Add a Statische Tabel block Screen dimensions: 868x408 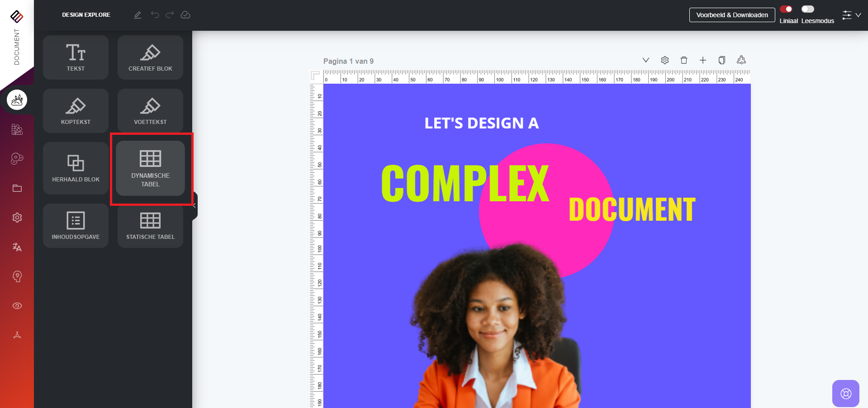click(150, 226)
